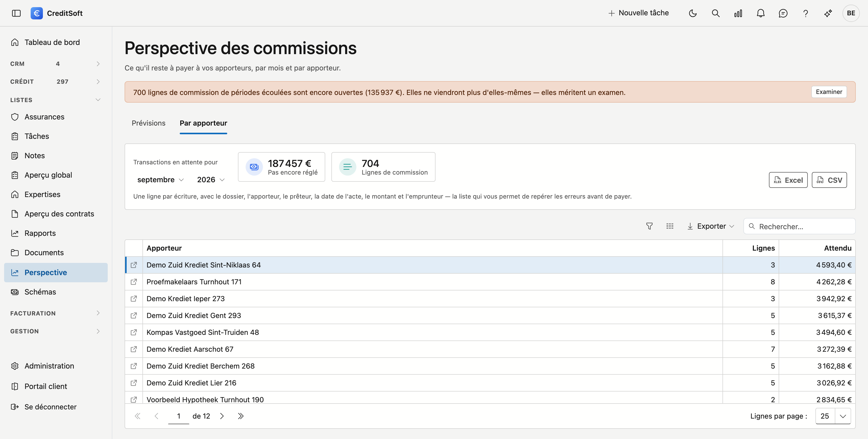Go to next page arrow
868x439 pixels.
(222, 416)
